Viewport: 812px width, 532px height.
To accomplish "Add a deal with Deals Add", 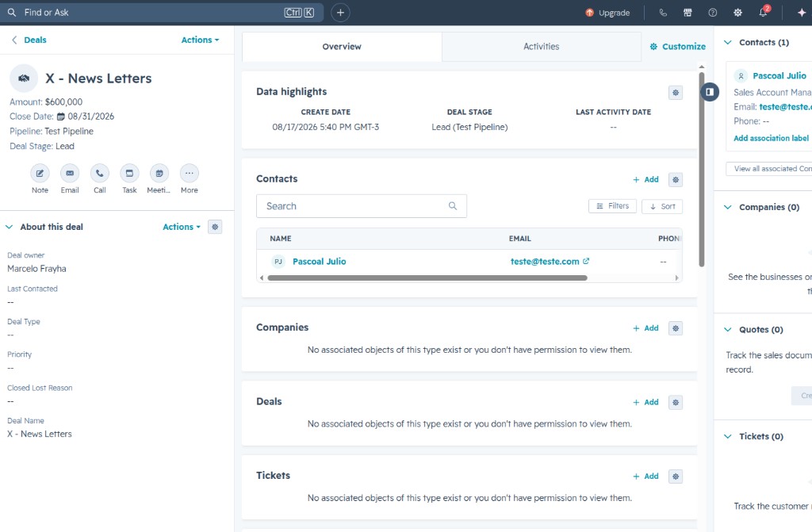I will tap(645, 403).
